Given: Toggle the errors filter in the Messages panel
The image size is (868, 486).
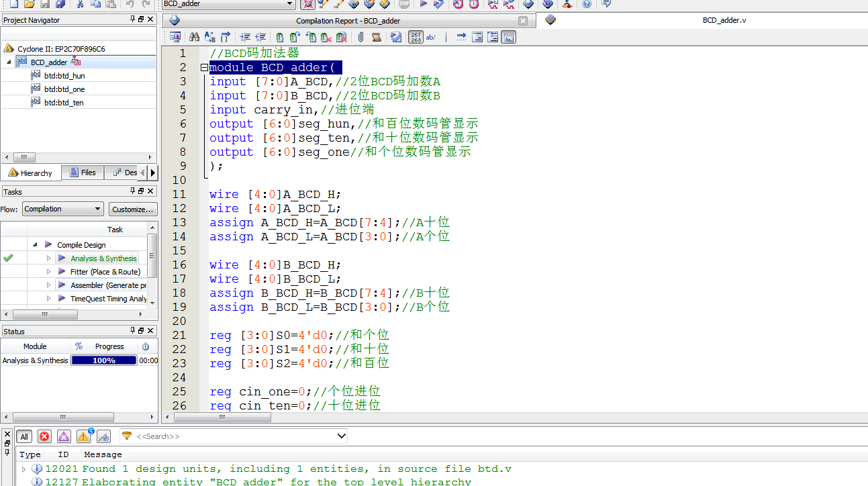Looking at the screenshot, I should click(x=44, y=436).
